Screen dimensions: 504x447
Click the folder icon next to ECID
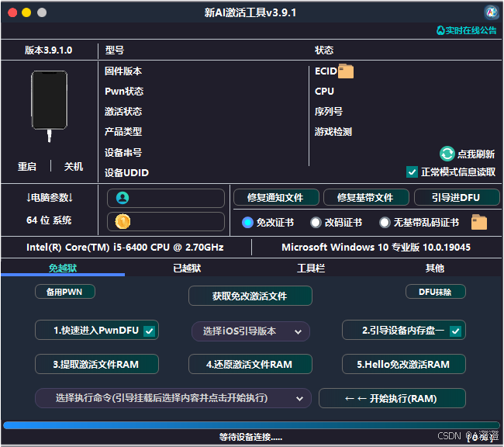pyautogui.click(x=346, y=71)
